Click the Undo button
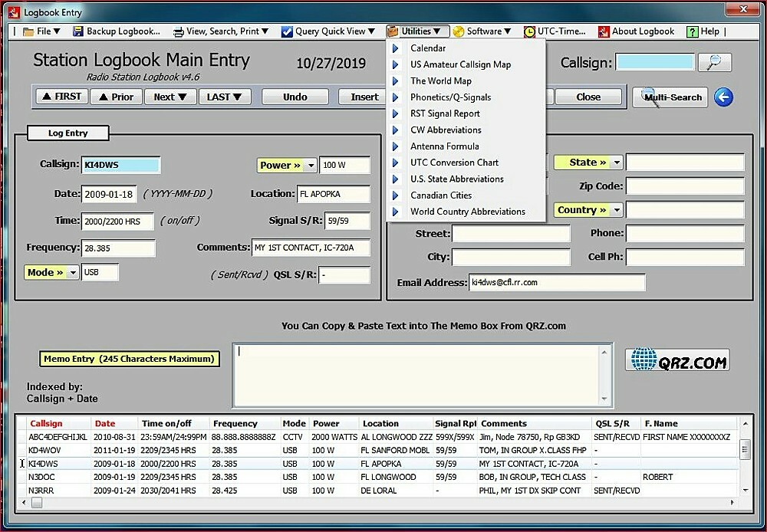767x532 pixels. [295, 97]
